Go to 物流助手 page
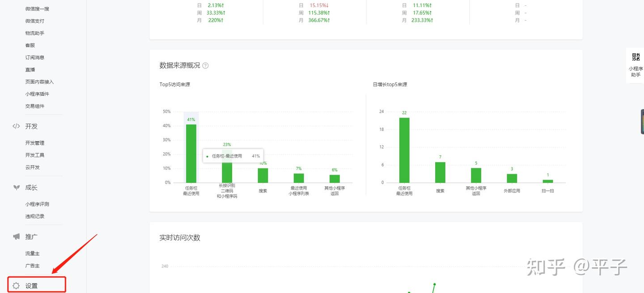Screen dimensions: 644x293 click(35, 33)
